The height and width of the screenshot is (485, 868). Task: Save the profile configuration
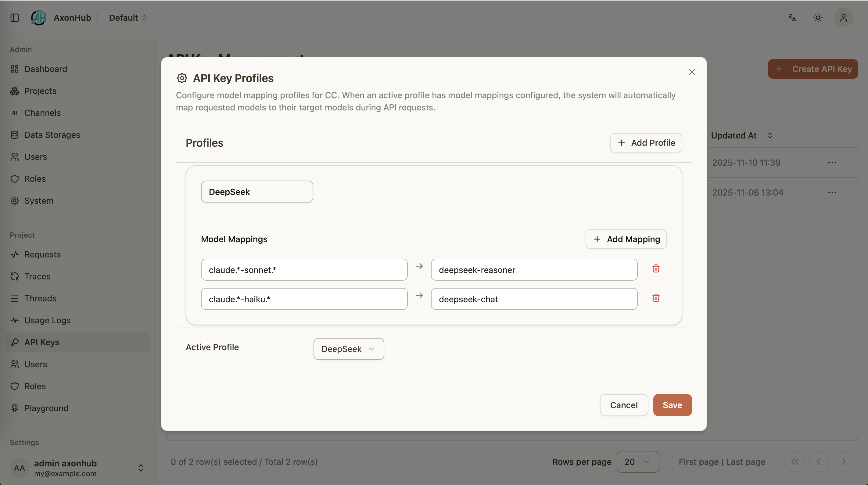point(672,405)
